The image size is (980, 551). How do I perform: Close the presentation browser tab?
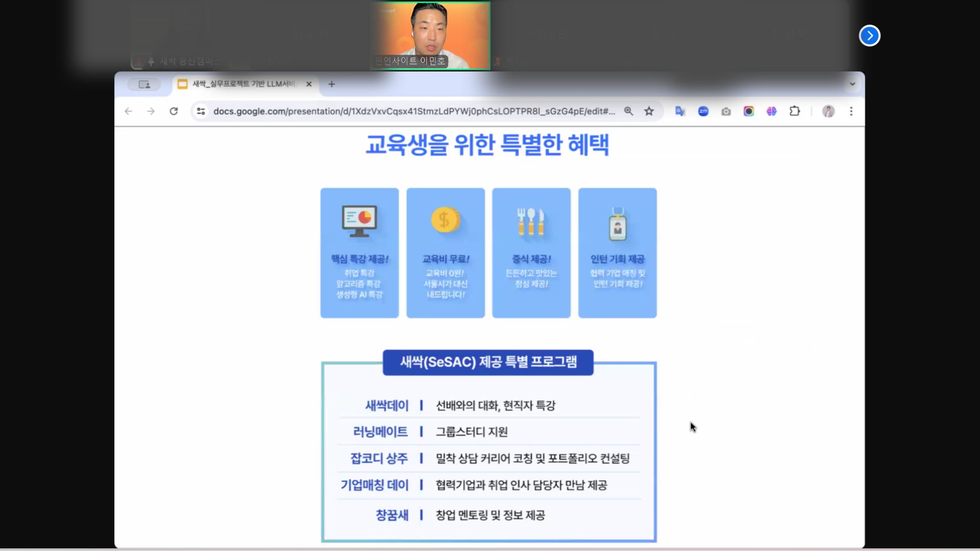click(309, 84)
